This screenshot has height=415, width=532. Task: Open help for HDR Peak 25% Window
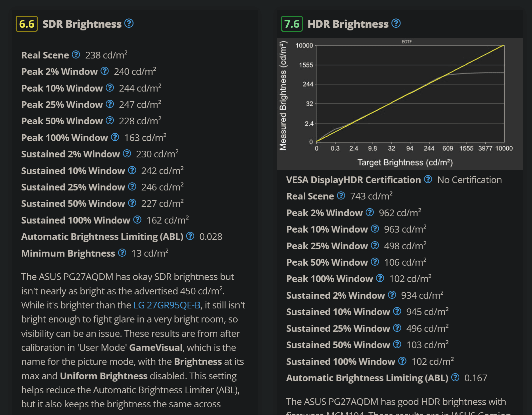point(375,245)
